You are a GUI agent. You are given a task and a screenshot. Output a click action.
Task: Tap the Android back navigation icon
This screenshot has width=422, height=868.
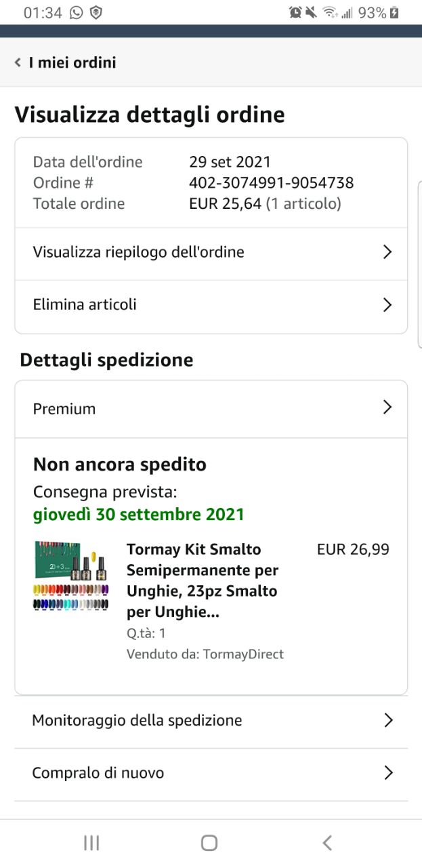point(327,843)
